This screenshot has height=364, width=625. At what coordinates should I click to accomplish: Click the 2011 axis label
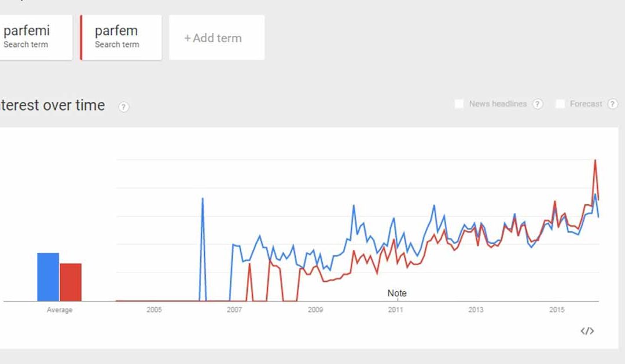[395, 310]
